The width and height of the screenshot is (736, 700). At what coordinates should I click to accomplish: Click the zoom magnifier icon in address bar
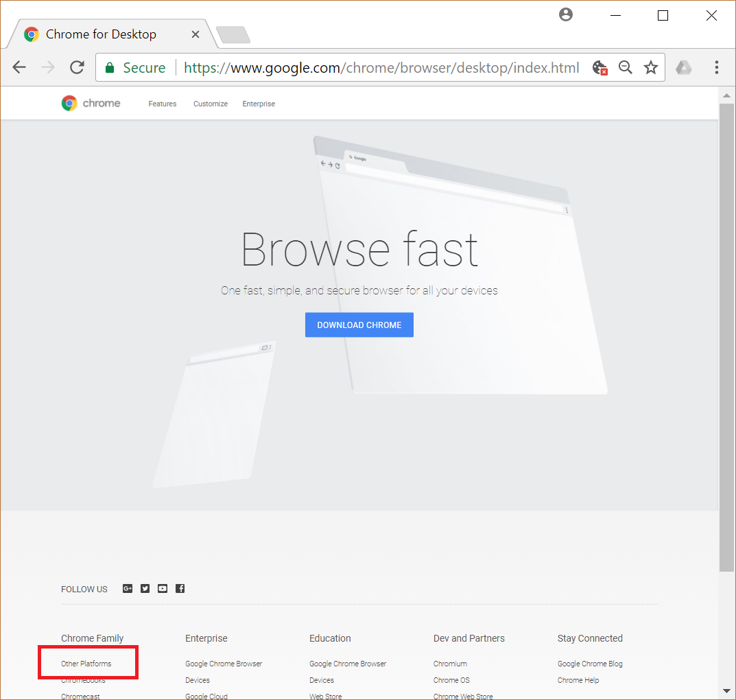click(x=626, y=68)
